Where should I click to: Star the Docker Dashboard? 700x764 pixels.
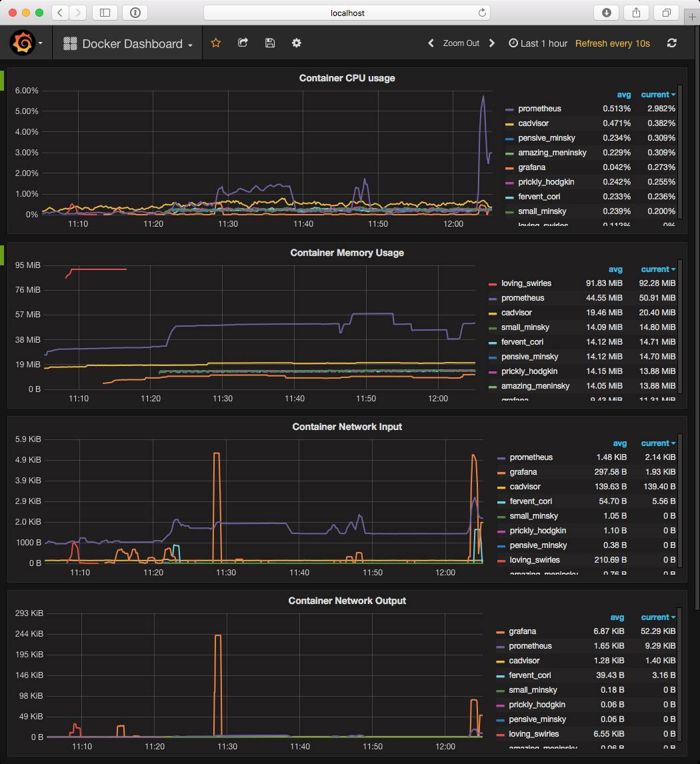[216, 43]
